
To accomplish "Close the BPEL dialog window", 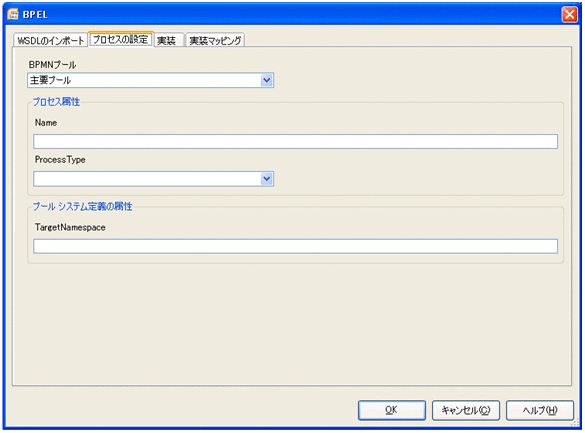I will [569, 15].
